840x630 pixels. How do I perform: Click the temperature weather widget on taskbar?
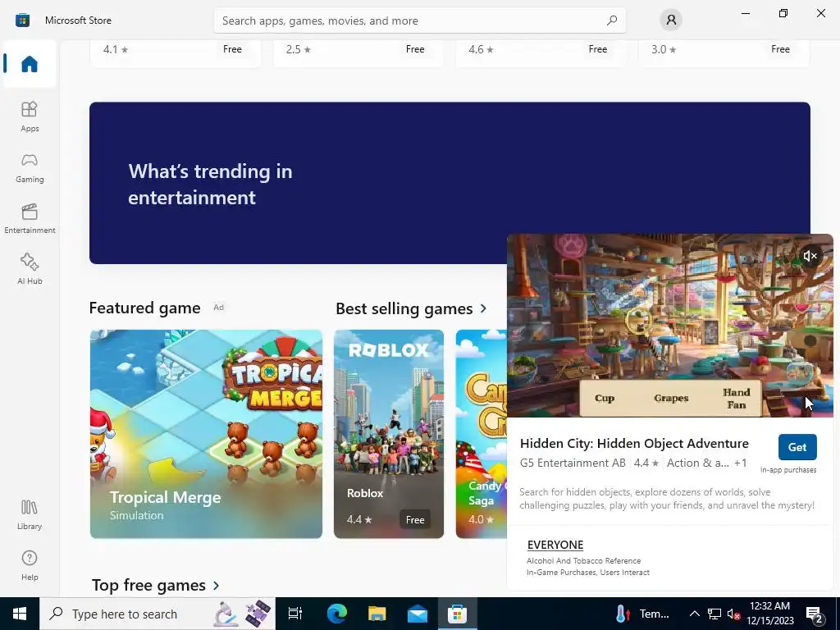pyautogui.click(x=643, y=614)
